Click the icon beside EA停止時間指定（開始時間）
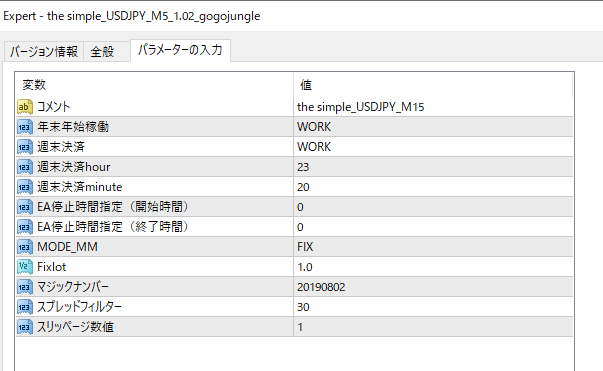The height and width of the screenshot is (371, 603). click(25, 207)
